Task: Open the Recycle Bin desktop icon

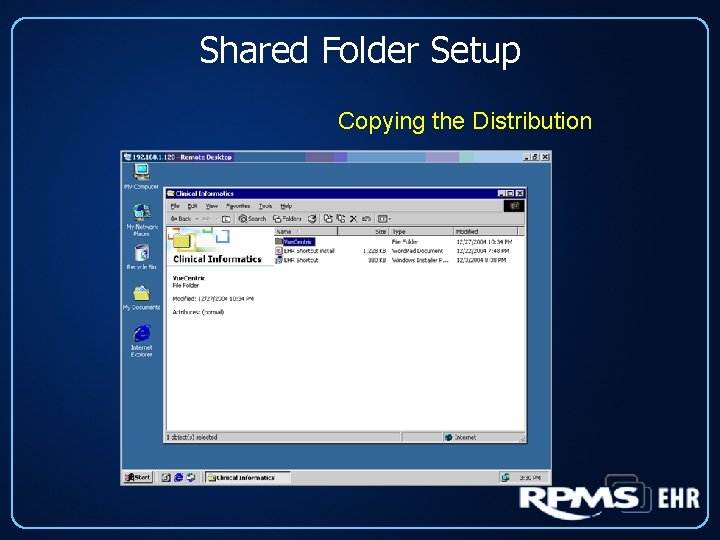Action: tap(141, 257)
